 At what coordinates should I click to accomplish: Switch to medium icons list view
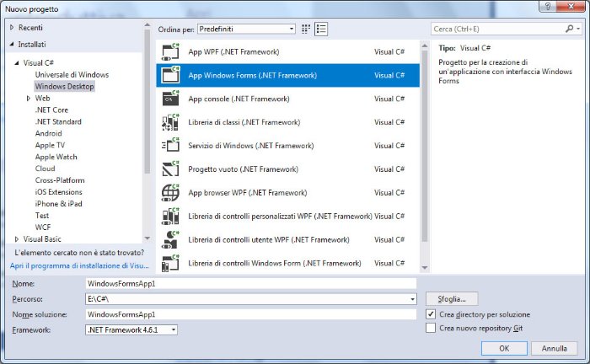click(321, 29)
